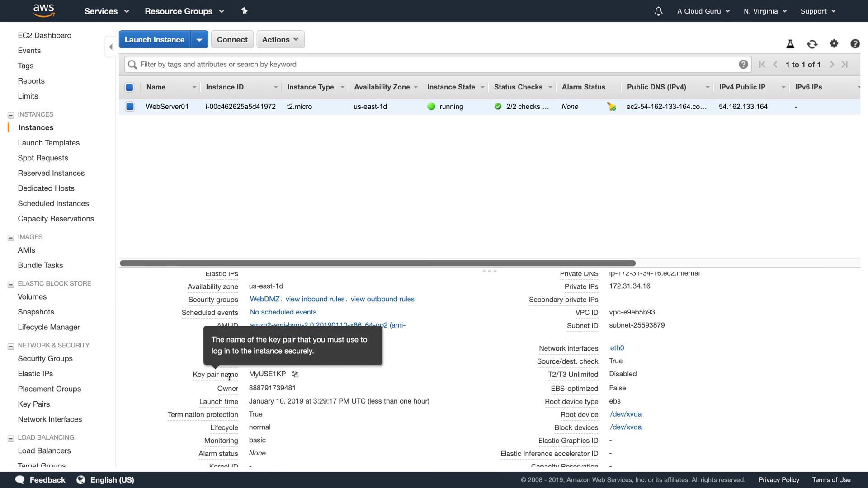Click the view inbound rules link
Viewport: 868px width, 488px height.
tap(315, 299)
